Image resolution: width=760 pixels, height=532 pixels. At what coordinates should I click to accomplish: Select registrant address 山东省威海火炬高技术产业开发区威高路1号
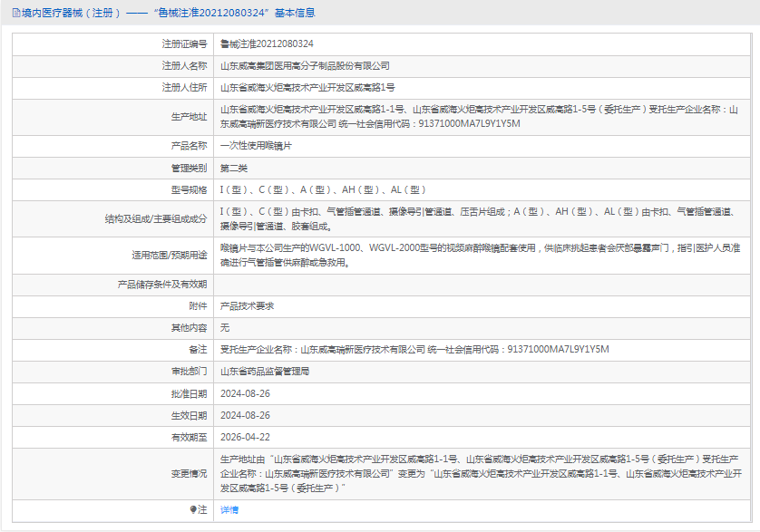(307, 88)
